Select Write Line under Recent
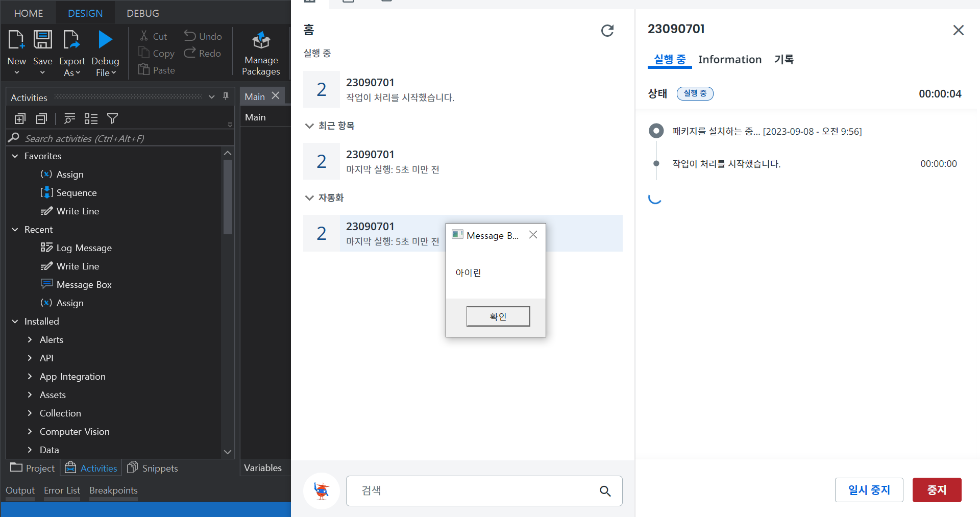980x517 pixels. (x=69, y=266)
